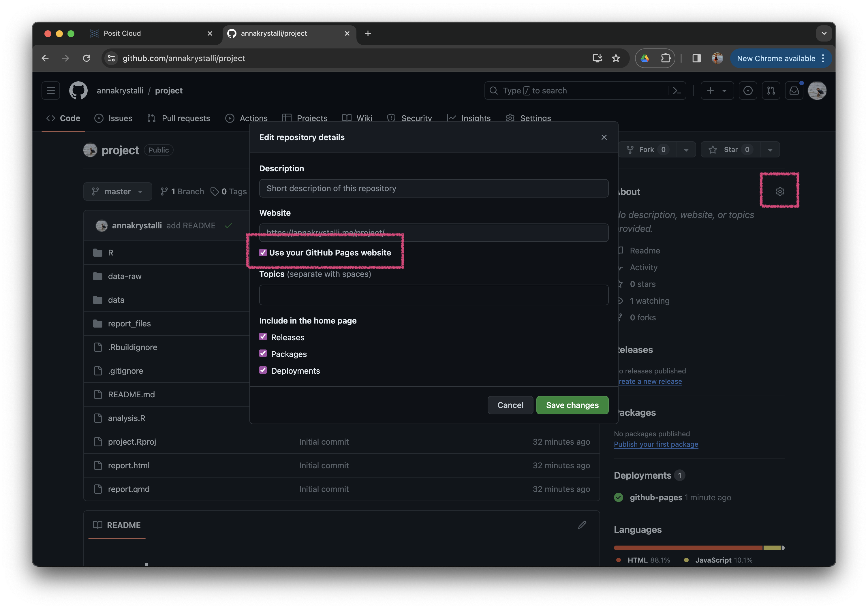Viewport: 868px width, 609px height.
Task: Click the Description input field
Action: [x=434, y=188]
